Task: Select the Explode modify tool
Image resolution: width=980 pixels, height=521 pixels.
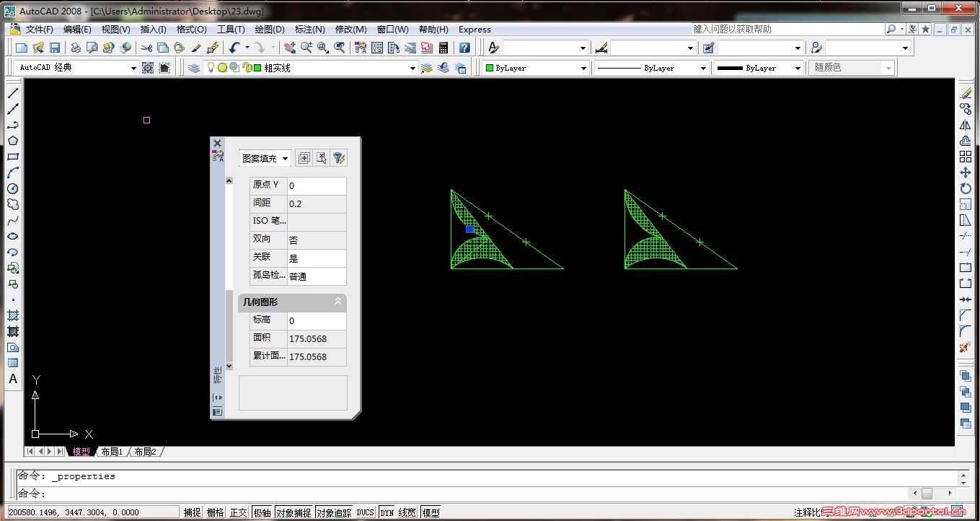Action: [x=966, y=347]
